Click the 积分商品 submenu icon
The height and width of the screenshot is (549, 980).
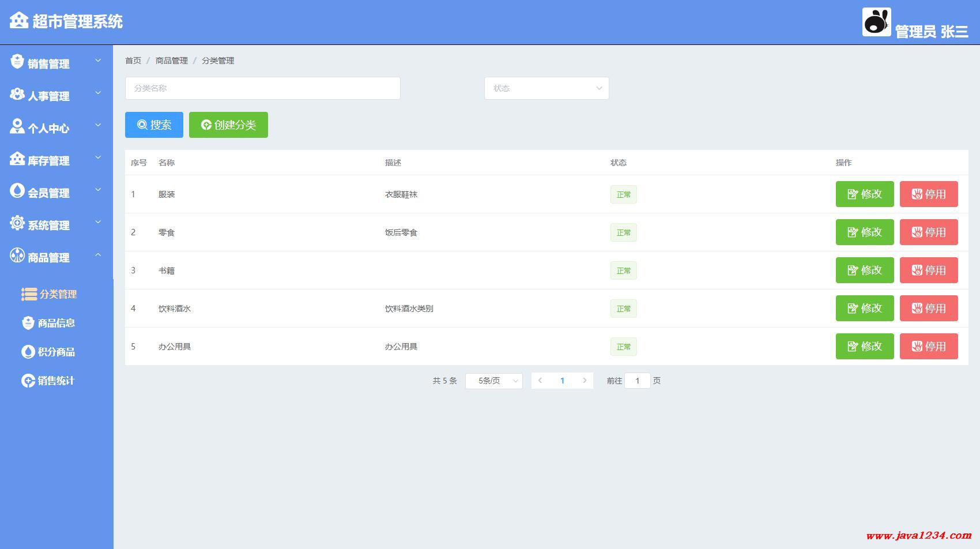(x=28, y=352)
